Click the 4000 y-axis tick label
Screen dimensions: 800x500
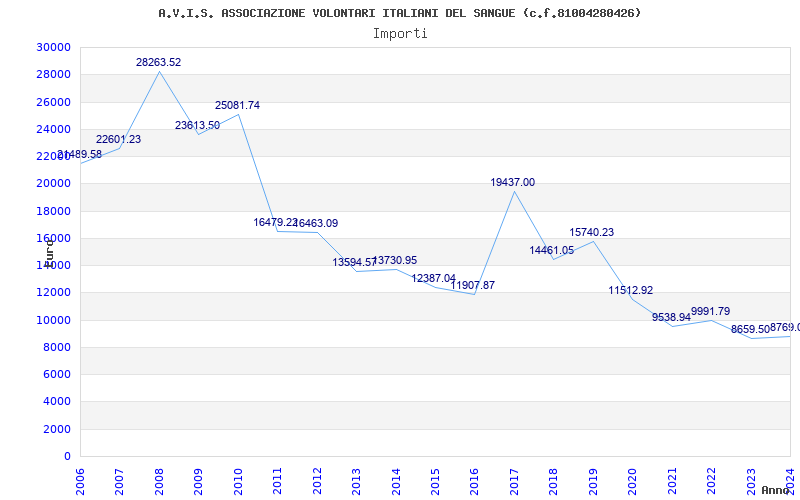pyautogui.click(x=57, y=402)
